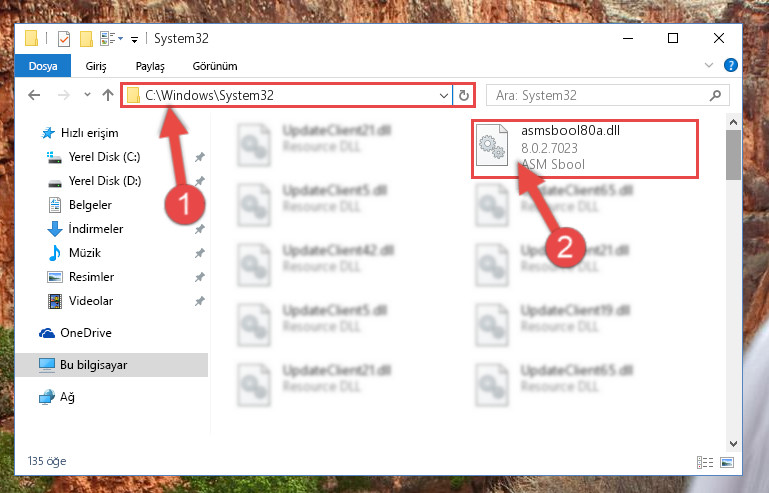The height and width of the screenshot is (493, 769).
Task: Toggle the pin next to Yerel Disk (C:)
Action: pos(200,157)
